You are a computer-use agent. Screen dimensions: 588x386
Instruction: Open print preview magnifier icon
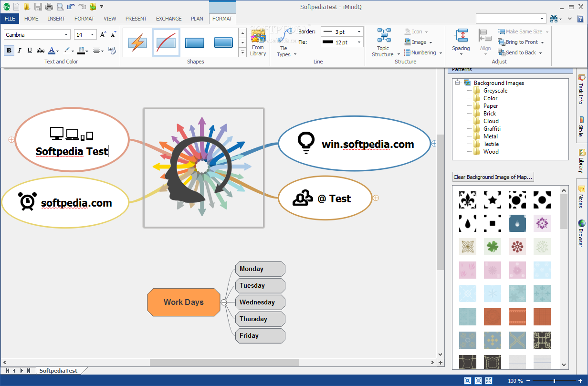click(x=60, y=7)
